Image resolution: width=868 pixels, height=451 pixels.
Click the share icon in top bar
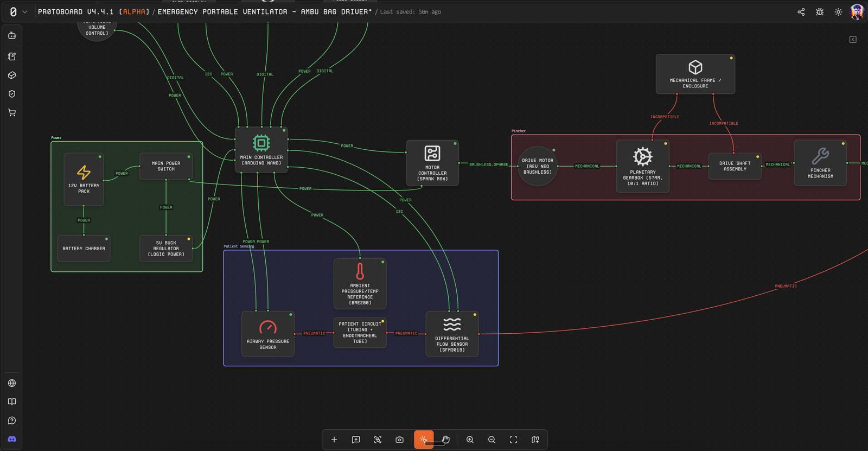[x=801, y=12]
